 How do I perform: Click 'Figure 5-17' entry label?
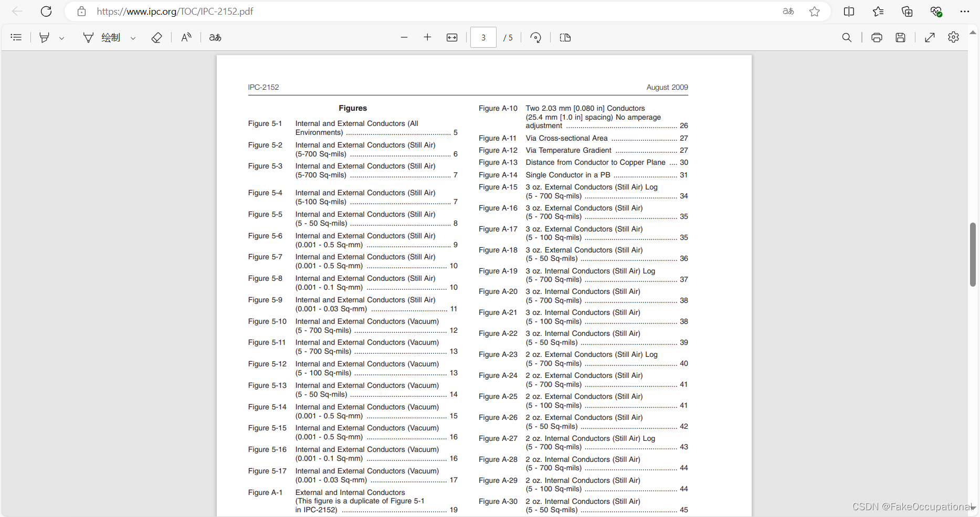pos(267,471)
